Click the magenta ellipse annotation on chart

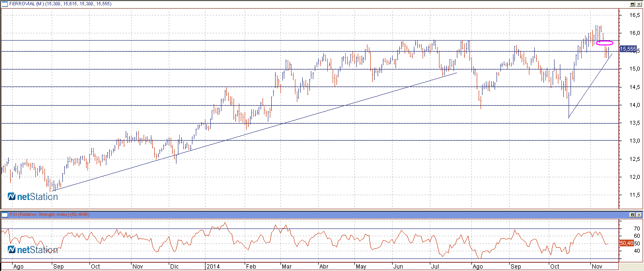click(604, 43)
